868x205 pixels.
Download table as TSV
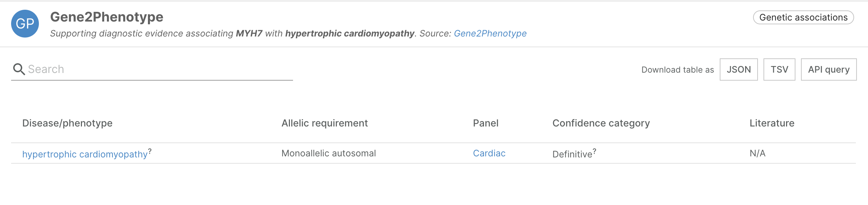click(779, 69)
